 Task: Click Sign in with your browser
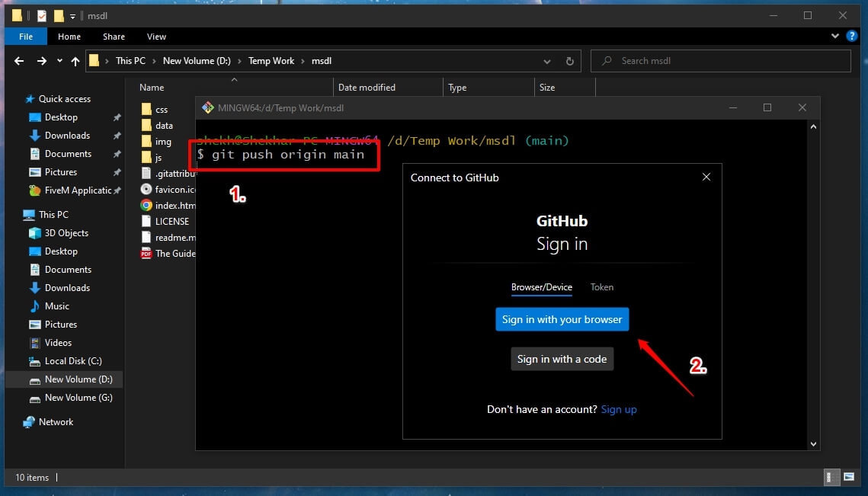tap(562, 319)
